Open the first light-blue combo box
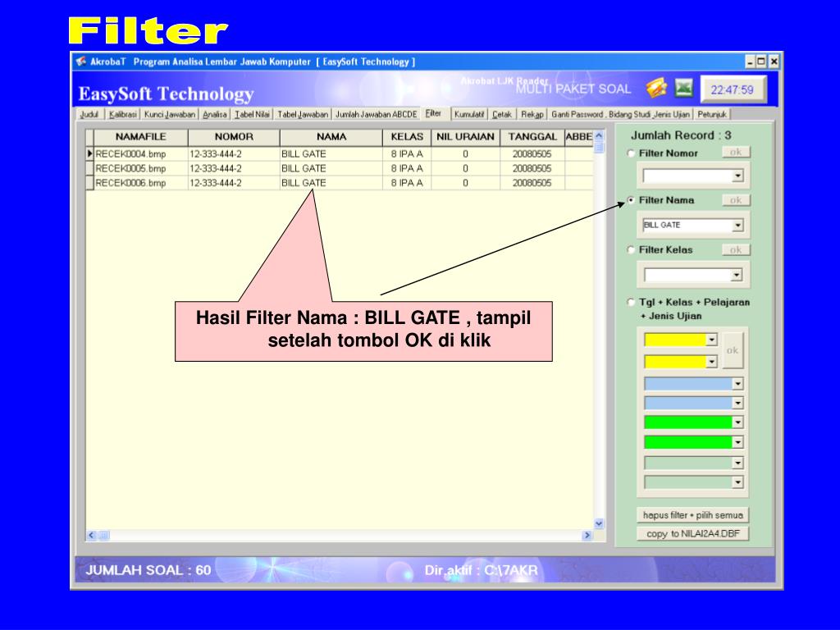Viewport: 840px width, 630px height. (737, 384)
